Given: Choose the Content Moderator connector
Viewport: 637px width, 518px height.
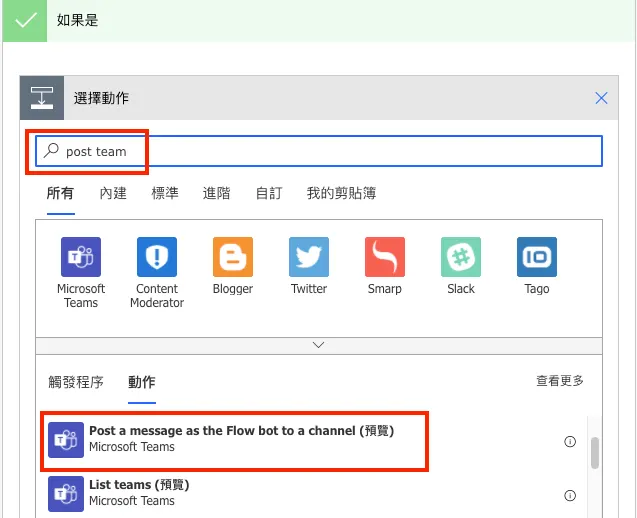Looking at the screenshot, I should [157, 257].
